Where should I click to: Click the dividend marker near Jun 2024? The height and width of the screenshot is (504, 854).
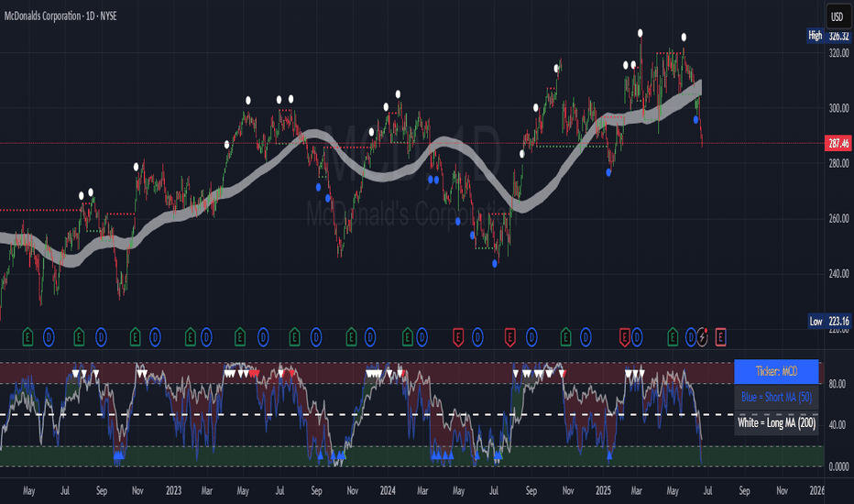(477, 338)
